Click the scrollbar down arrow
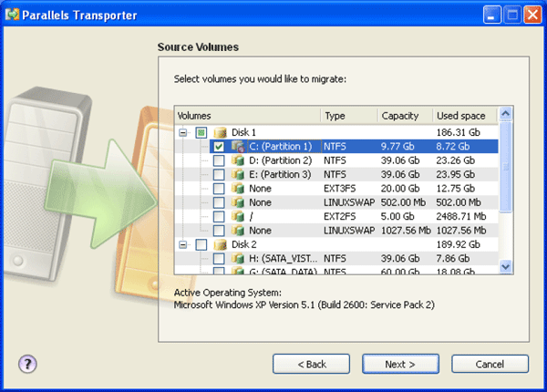 505,267
